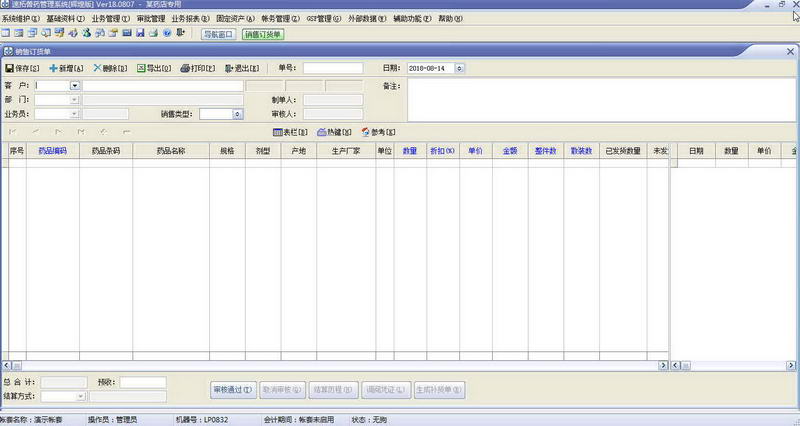This screenshot has height=426, width=800.
Task: Export the order with 导出[O]
Action: pos(154,68)
